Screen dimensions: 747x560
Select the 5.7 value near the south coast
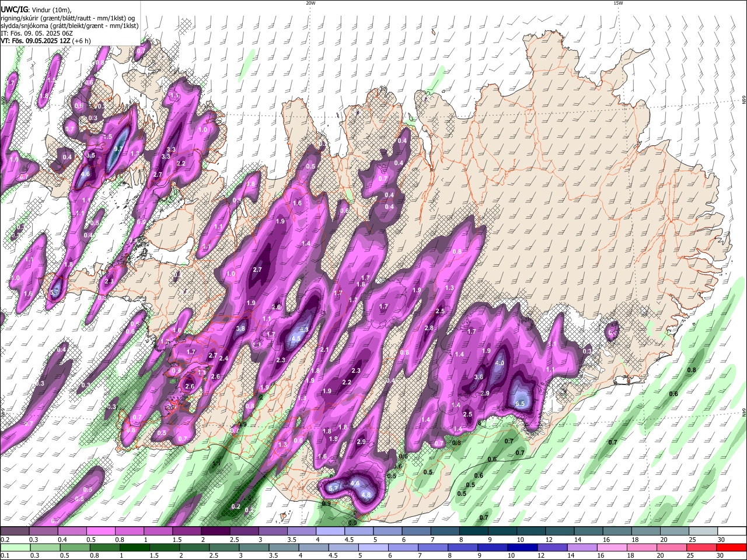click(x=334, y=488)
